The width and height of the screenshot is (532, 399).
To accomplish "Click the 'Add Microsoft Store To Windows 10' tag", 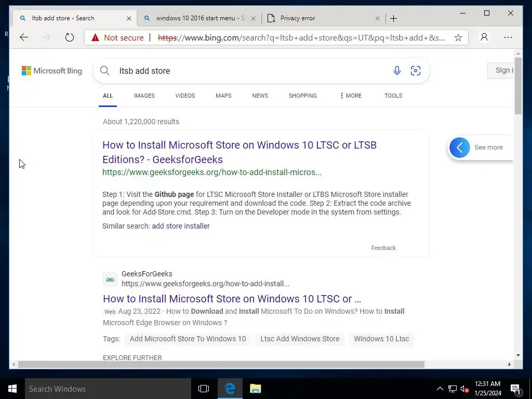I will (188, 339).
